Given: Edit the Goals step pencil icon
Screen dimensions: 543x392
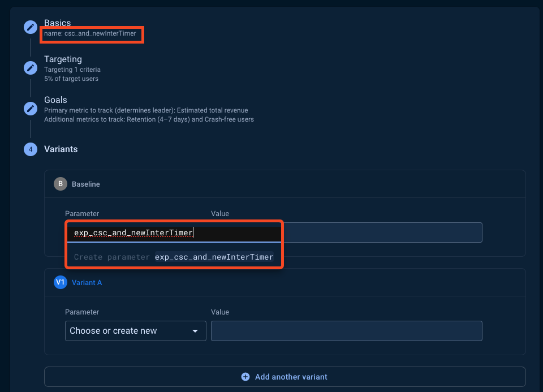Looking at the screenshot, I should point(31,109).
